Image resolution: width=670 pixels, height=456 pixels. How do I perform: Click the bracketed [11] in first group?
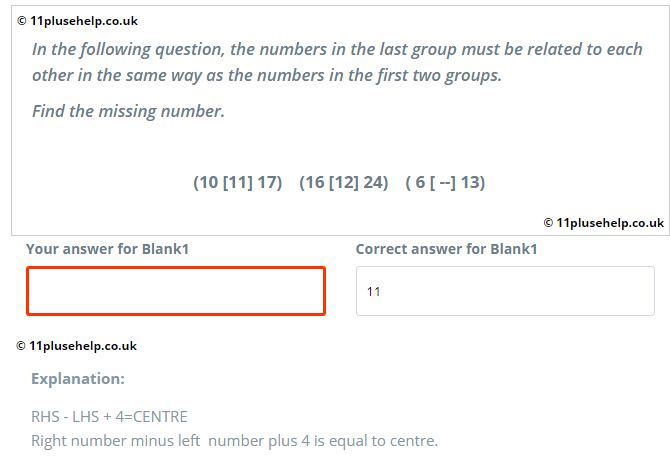(238, 182)
